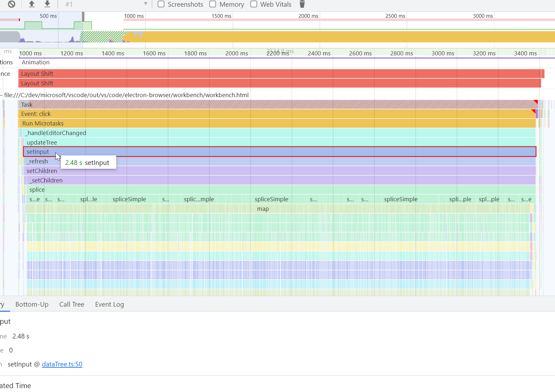The height and width of the screenshot is (392, 555).
Task: Open the recording #1 dropdown
Action: tap(106, 4)
